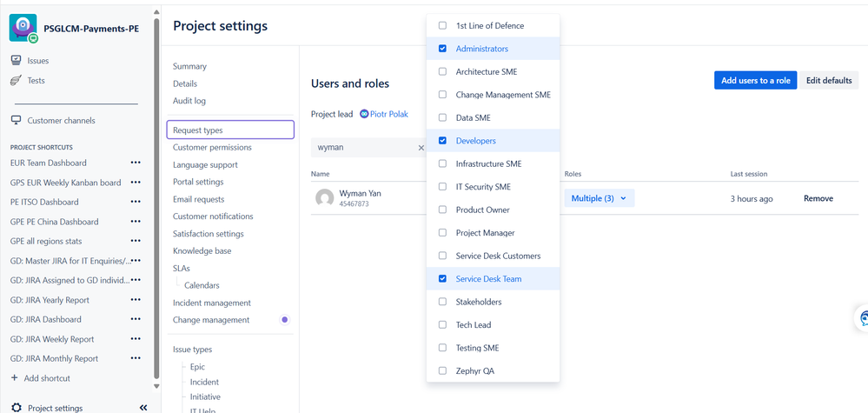
Task: Open the Request types settings page
Action: 229,130
